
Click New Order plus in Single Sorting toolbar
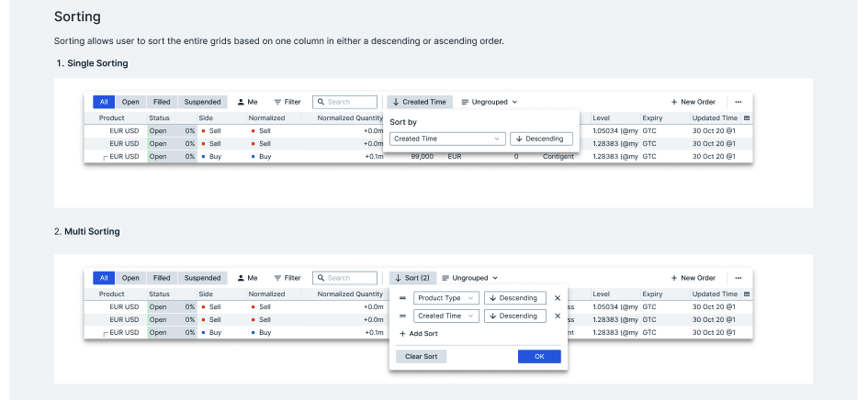point(673,102)
